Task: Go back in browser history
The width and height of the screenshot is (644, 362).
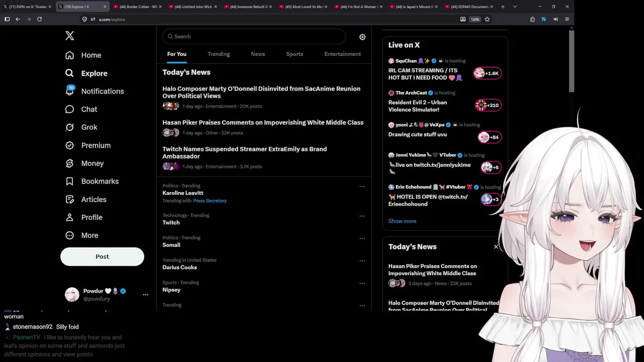Action: pyautogui.click(x=18, y=19)
